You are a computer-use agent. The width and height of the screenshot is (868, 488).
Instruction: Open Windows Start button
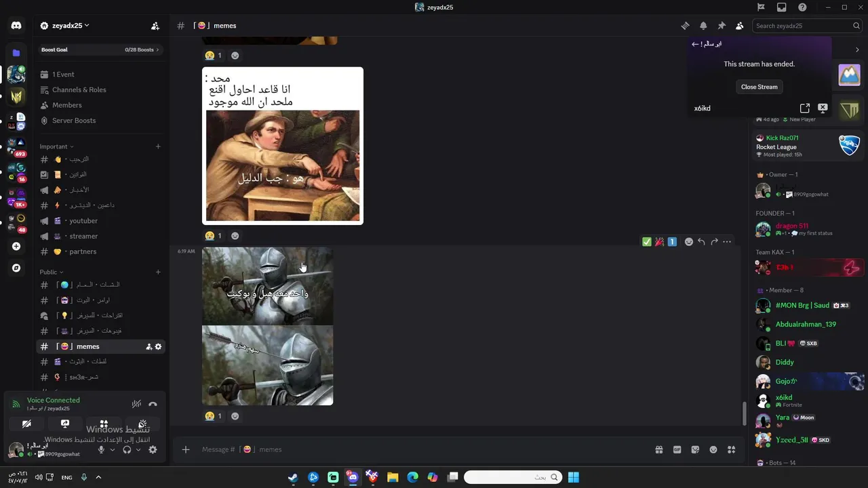pos(574,477)
